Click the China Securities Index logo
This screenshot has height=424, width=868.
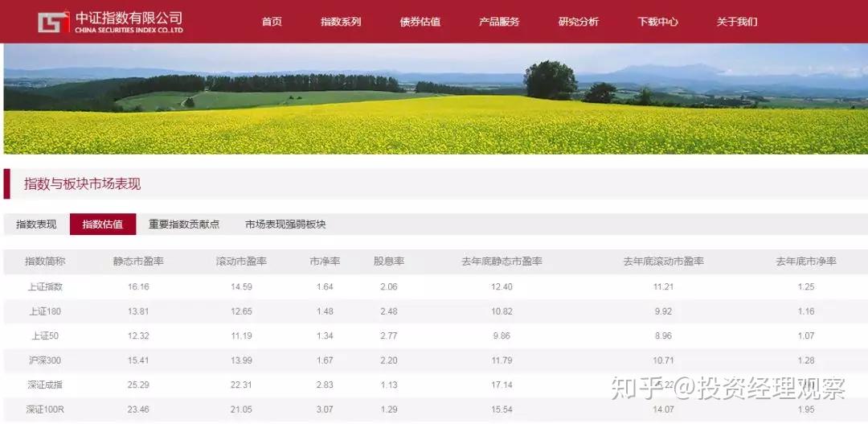[110, 22]
